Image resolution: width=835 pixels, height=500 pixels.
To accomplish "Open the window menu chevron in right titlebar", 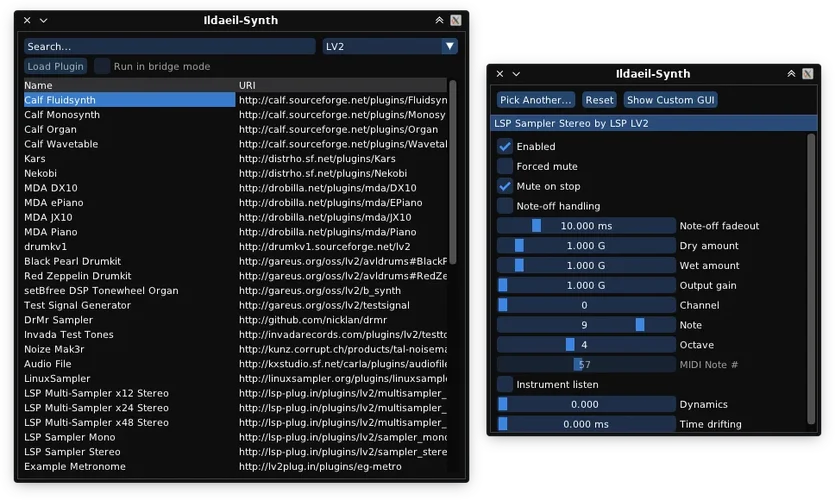I will click(x=516, y=74).
